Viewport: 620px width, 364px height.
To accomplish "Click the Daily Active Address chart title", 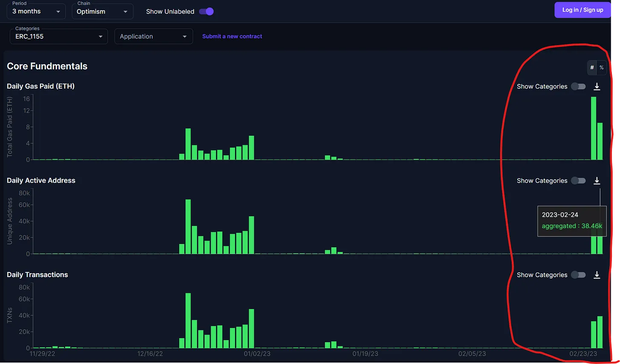I will coord(41,181).
